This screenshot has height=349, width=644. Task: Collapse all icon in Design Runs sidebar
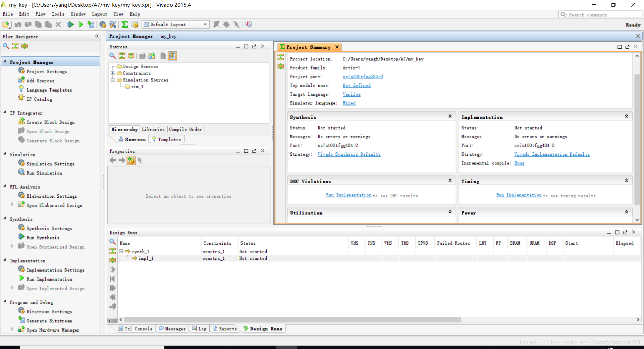[113, 251]
